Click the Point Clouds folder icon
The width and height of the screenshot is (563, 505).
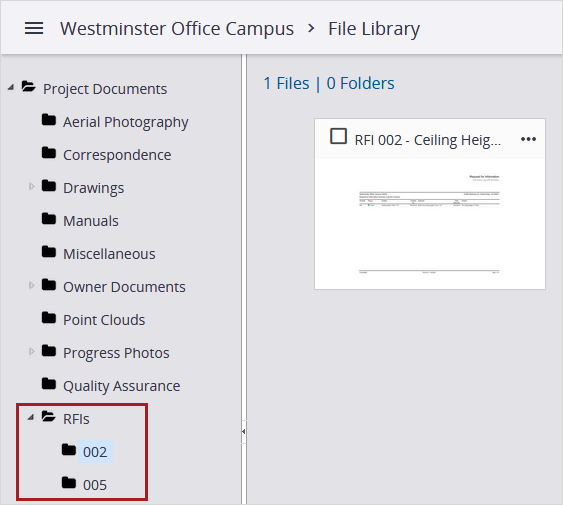[x=48, y=318]
